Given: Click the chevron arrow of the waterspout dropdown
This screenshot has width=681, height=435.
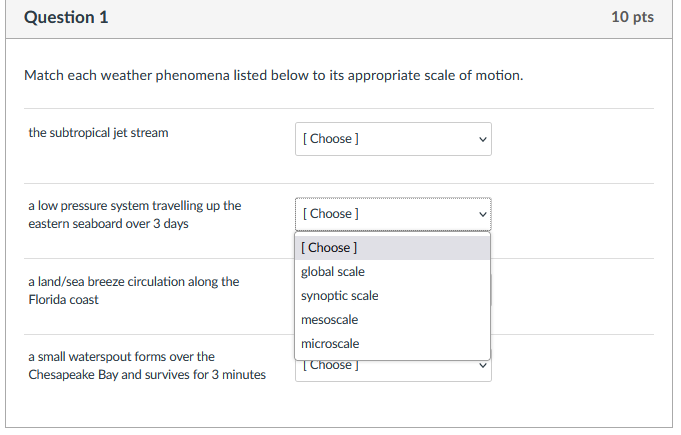Looking at the screenshot, I should [482, 366].
